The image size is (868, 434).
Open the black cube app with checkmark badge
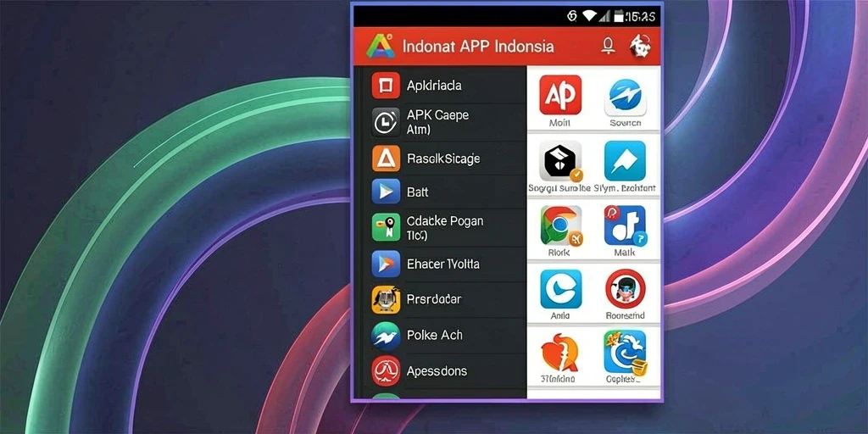pyautogui.click(x=561, y=161)
